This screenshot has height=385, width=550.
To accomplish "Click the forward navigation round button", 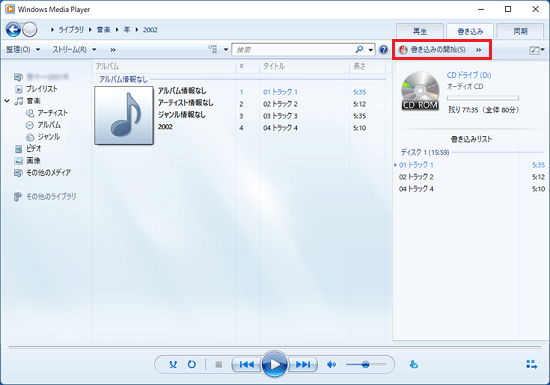I will pos(30,29).
